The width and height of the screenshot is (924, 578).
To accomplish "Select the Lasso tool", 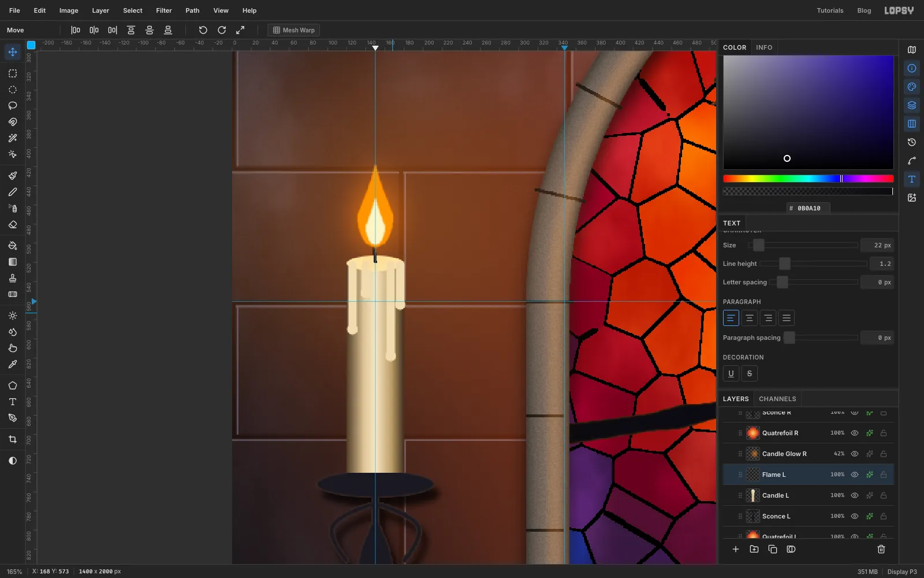I will (x=13, y=106).
